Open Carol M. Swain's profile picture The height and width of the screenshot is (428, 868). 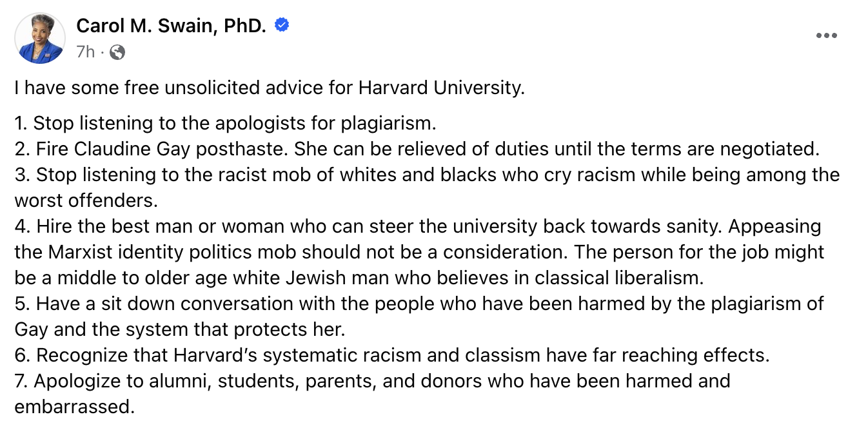tap(41, 38)
